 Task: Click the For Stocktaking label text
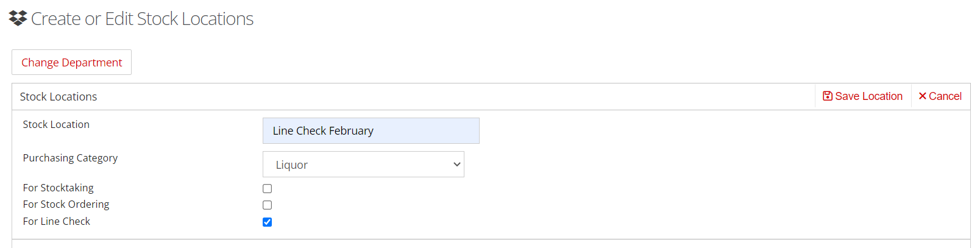coord(59,188)
